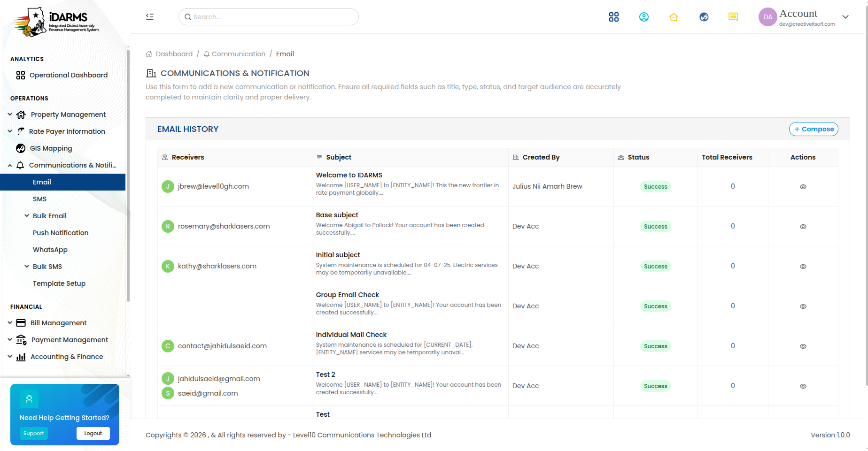View the Individual Mail Check details
Viewport: 868px width, 451px height.
click(803, 346)
